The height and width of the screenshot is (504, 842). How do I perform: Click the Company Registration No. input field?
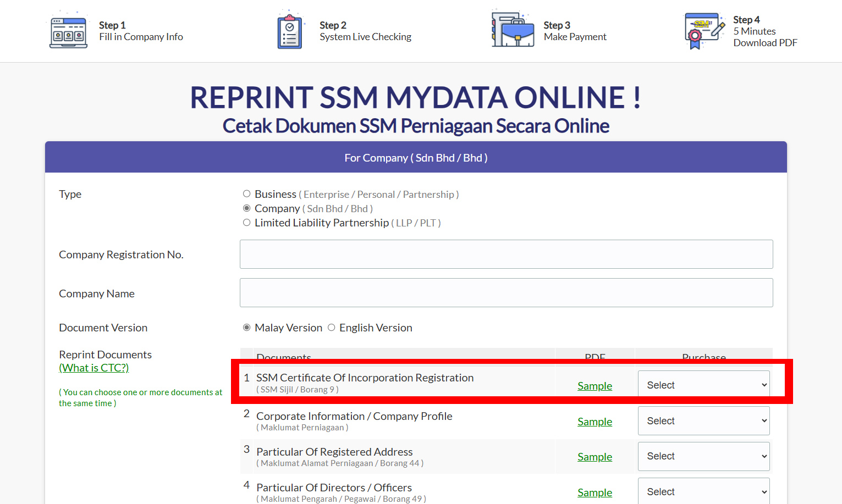pyautogui.click(x=506, y=254)
